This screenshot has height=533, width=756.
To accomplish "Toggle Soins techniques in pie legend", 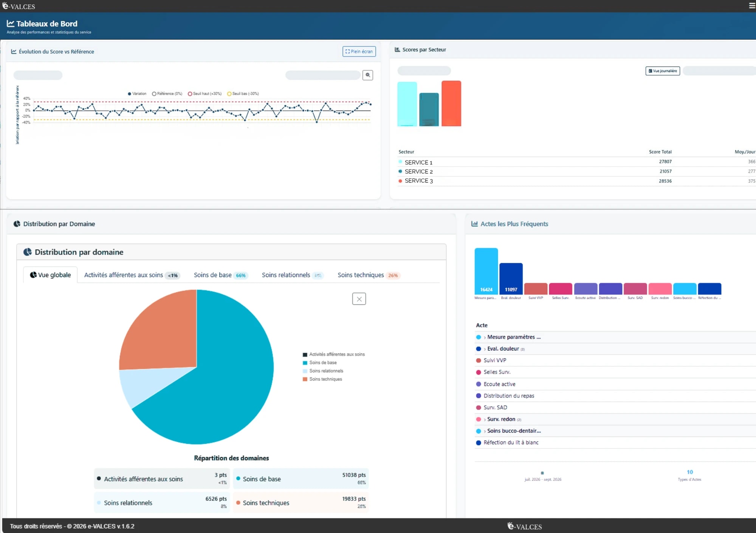I will (x=322, y=379).
